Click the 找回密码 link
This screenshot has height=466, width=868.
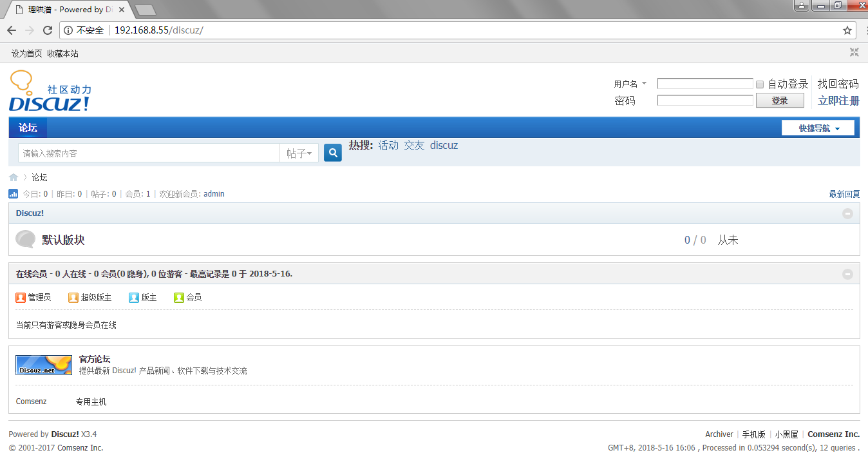(x=838, y=84)
